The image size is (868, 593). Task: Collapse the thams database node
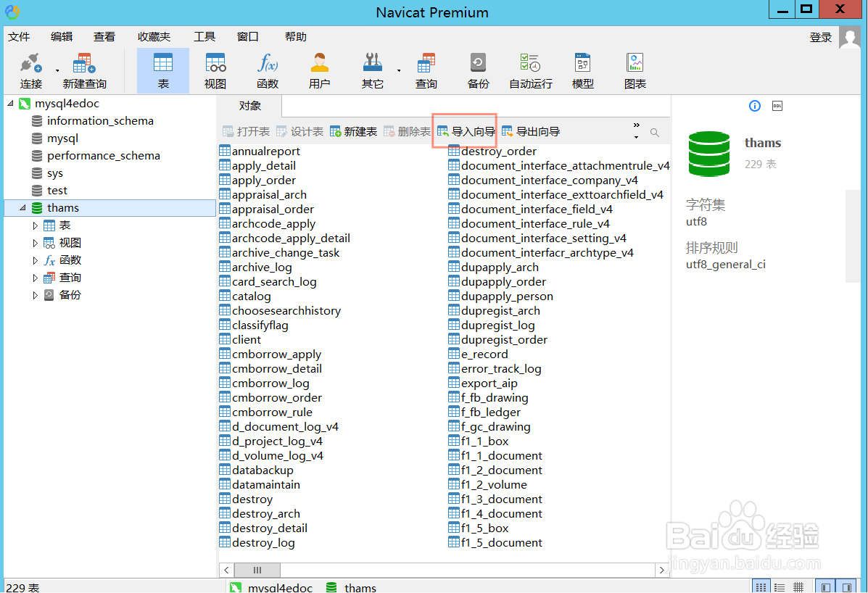pos(22,207)
